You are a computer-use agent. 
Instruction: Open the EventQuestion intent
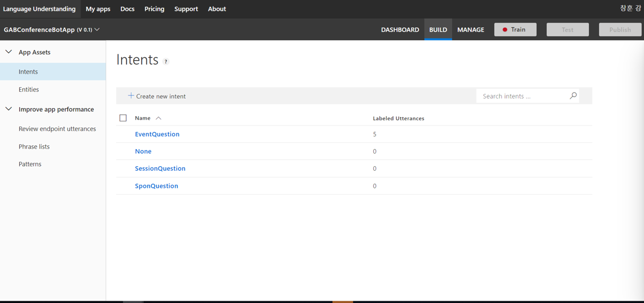157,134
